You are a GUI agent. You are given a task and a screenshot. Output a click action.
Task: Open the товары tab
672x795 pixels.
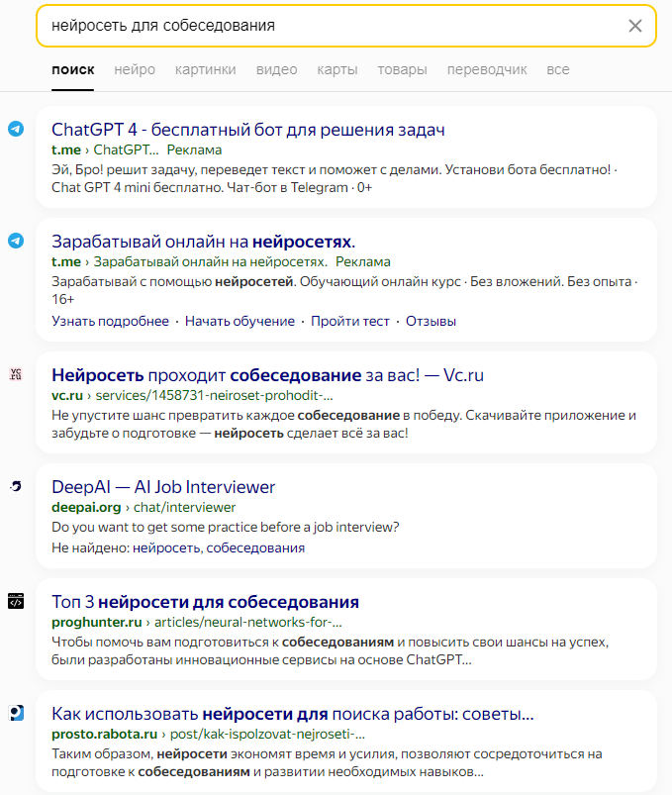402,69
